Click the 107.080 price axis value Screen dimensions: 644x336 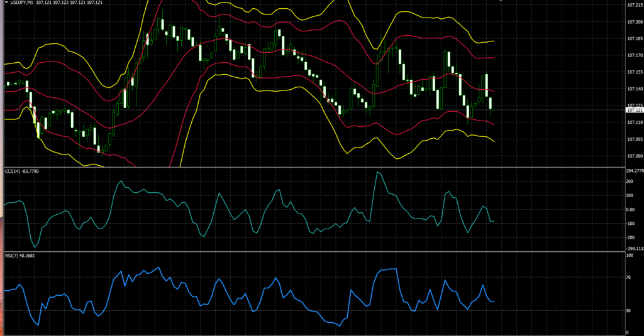635,156
